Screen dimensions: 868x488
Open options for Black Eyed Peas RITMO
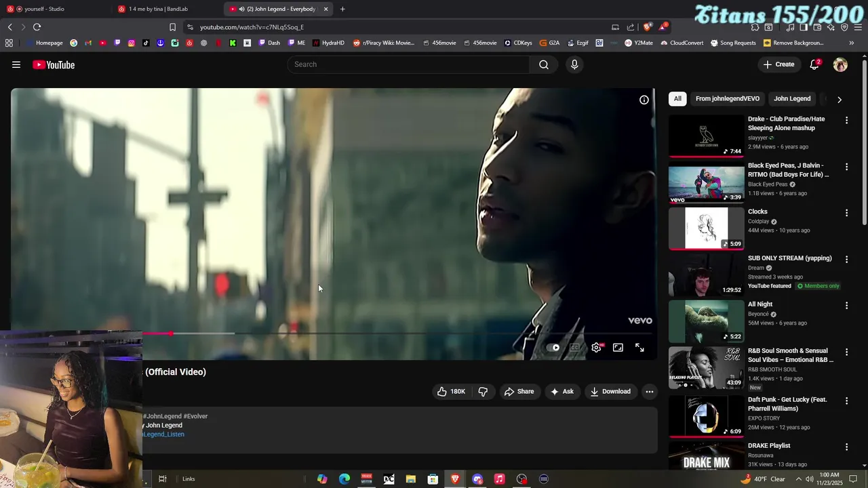pyautogui.click(x=846, y=167)
